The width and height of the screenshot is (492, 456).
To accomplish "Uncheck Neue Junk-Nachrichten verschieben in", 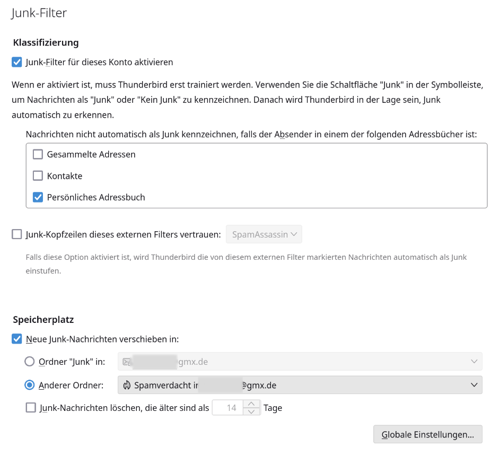I will tap(17, 339).
